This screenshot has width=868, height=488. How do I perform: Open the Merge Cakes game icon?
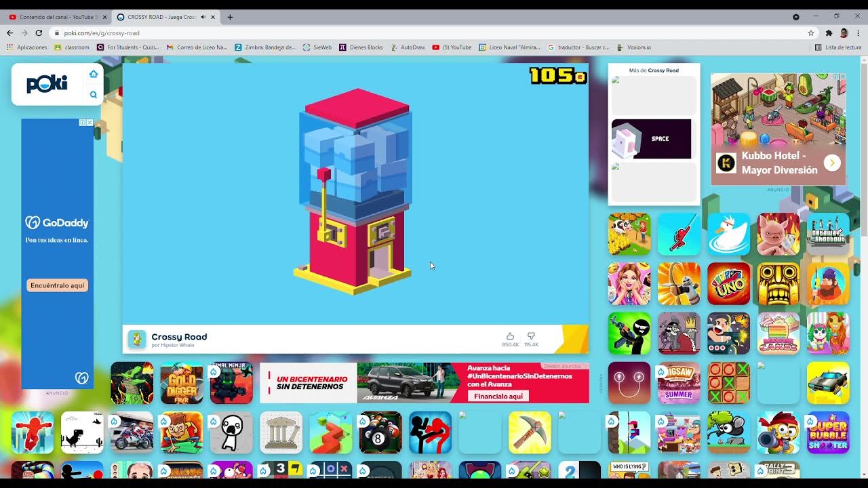click(778, 333)
